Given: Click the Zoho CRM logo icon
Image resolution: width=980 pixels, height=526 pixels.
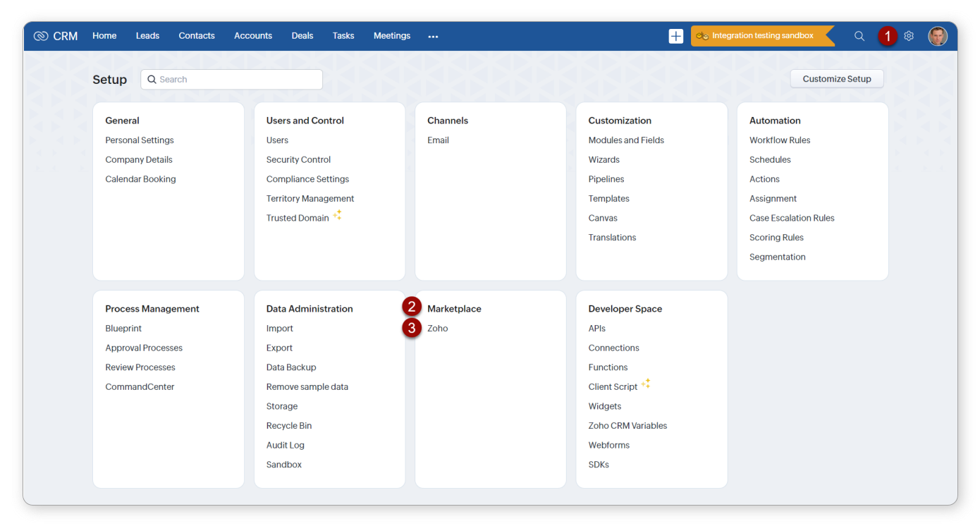Looking at the screenshot, I should coord(41,36).
